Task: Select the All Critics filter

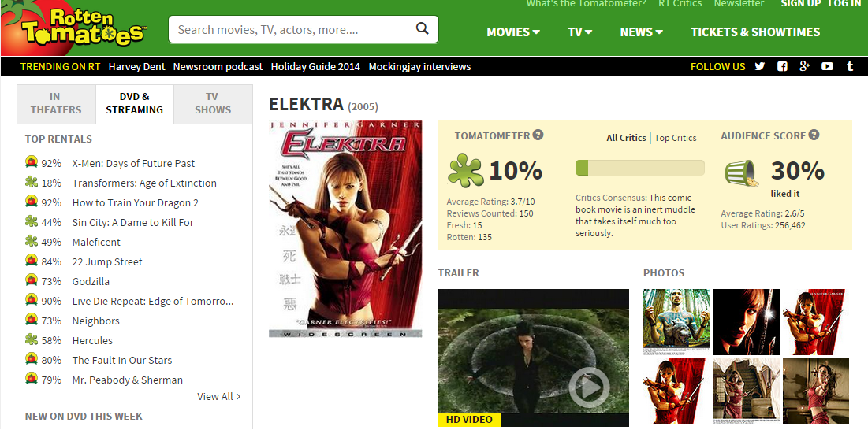Action: [x=626, y=138]
